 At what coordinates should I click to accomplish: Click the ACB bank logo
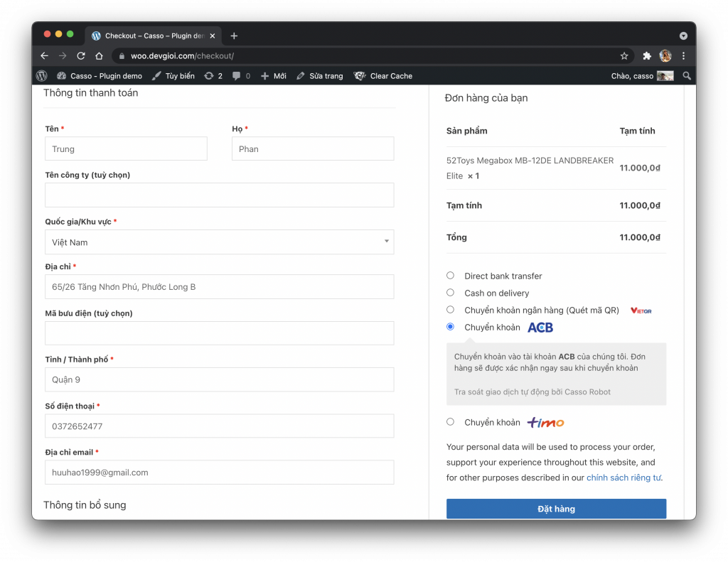[540, 328]
